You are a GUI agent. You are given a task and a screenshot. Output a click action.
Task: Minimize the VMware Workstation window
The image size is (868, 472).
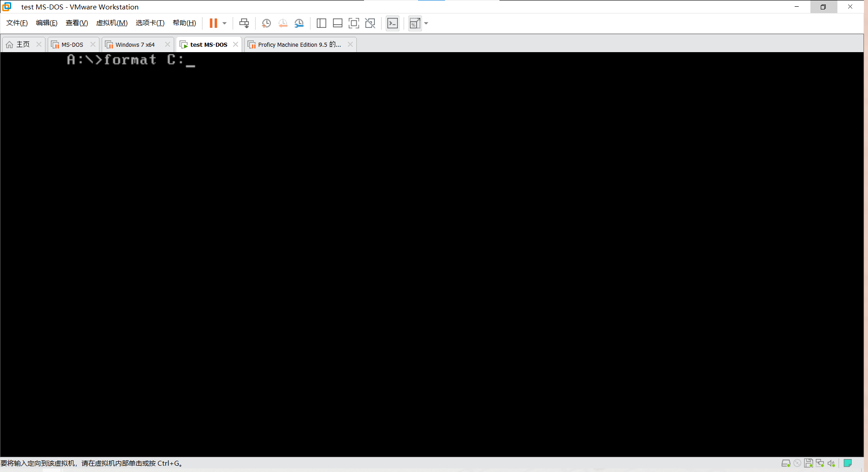pos(796,7)
